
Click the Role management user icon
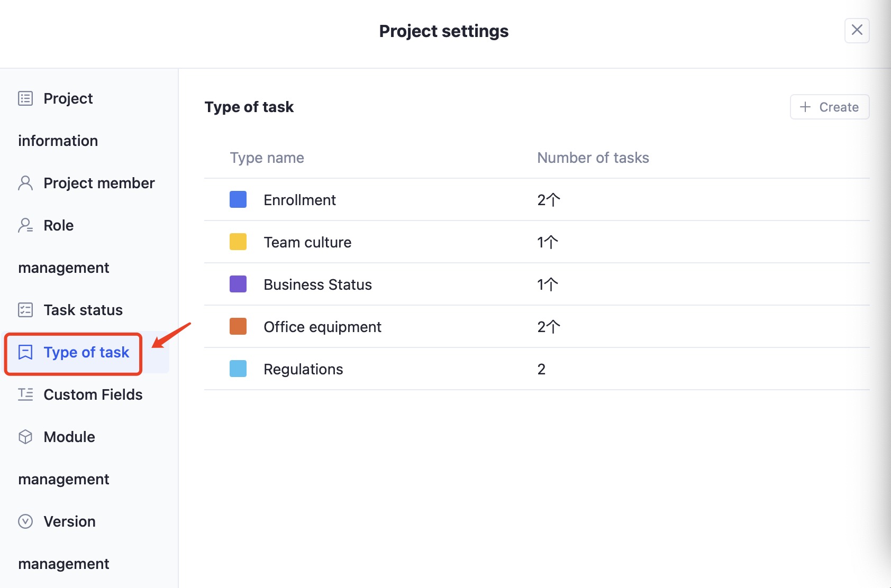(x=25, y=225)
